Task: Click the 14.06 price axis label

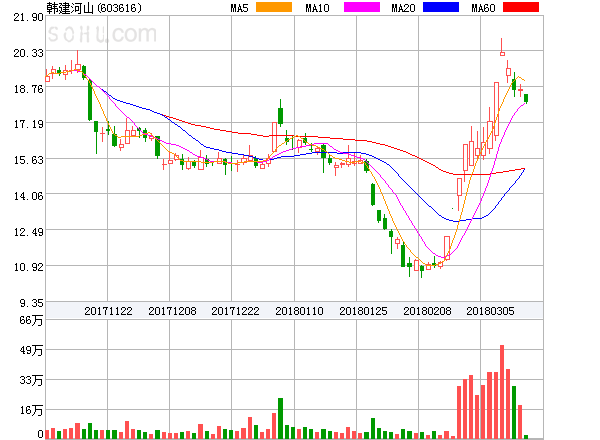Action: point(28,196)
